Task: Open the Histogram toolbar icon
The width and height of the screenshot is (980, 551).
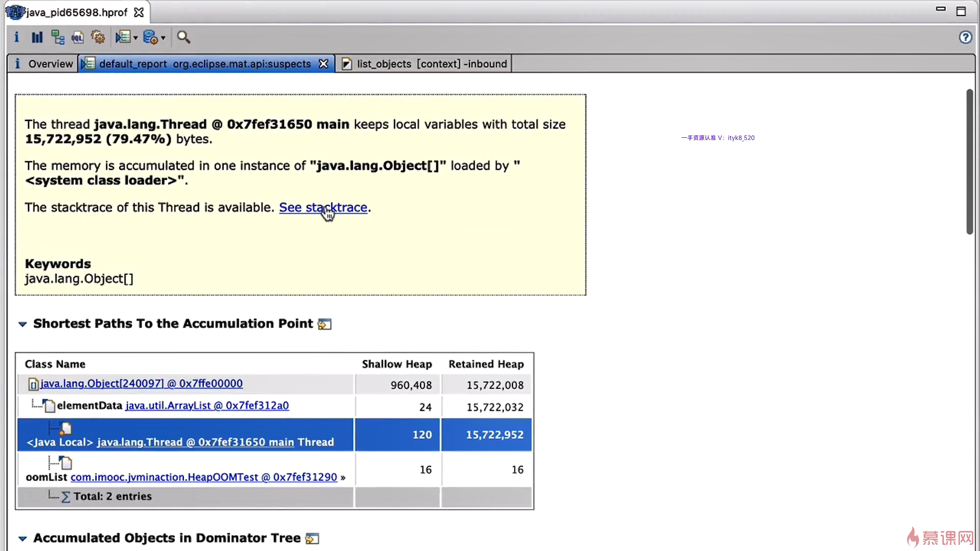Action: (37, 37)
